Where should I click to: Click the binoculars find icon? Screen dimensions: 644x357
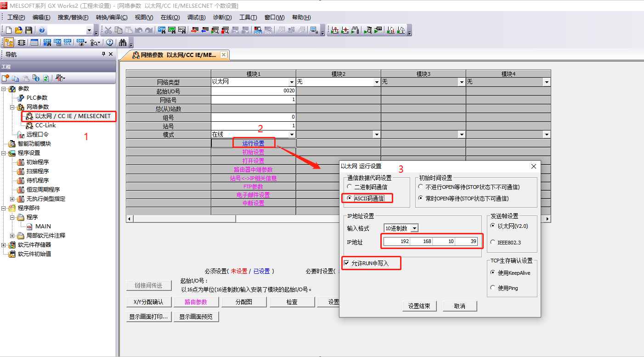coord(123,43)
